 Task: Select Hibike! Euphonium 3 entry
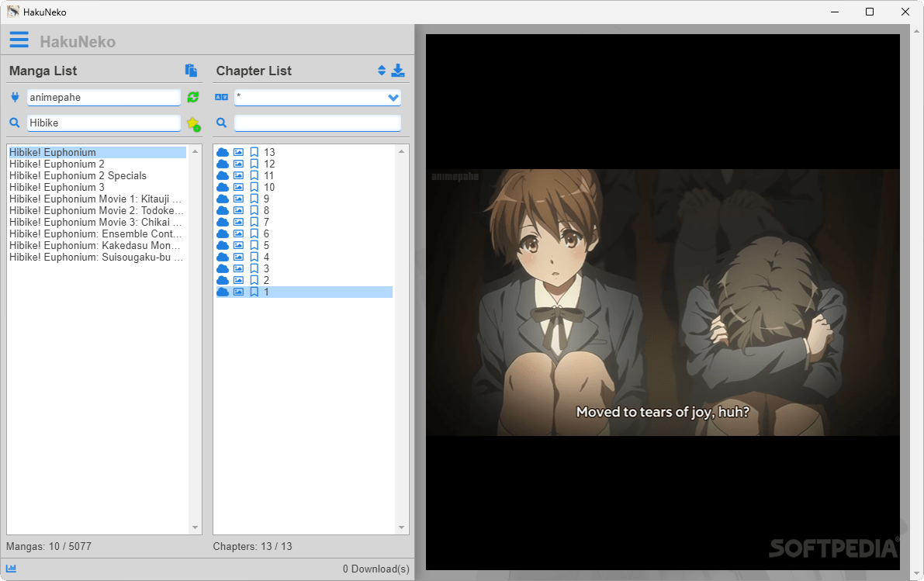coord(97,188)
